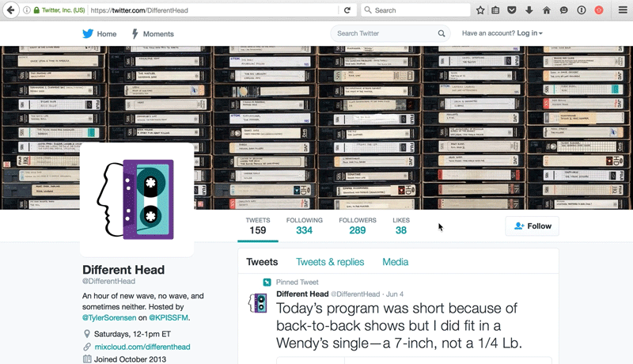Open the browser hamburger menu

623,10
